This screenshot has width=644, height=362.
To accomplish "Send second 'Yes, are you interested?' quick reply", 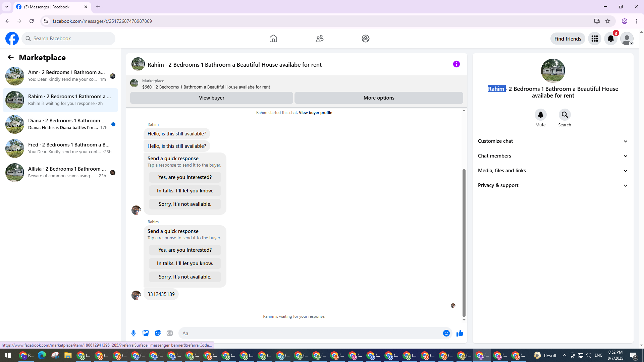I will [x=185, y=250].
